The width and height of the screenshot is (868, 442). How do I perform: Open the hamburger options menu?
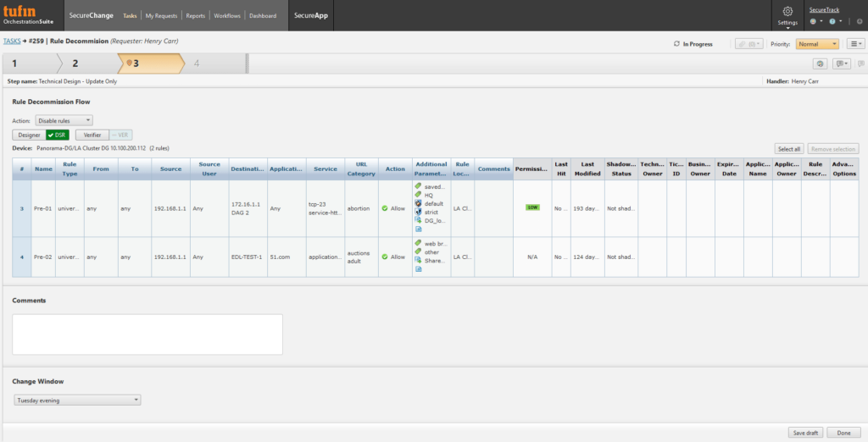pyautogui.click(x=855, y=43)
